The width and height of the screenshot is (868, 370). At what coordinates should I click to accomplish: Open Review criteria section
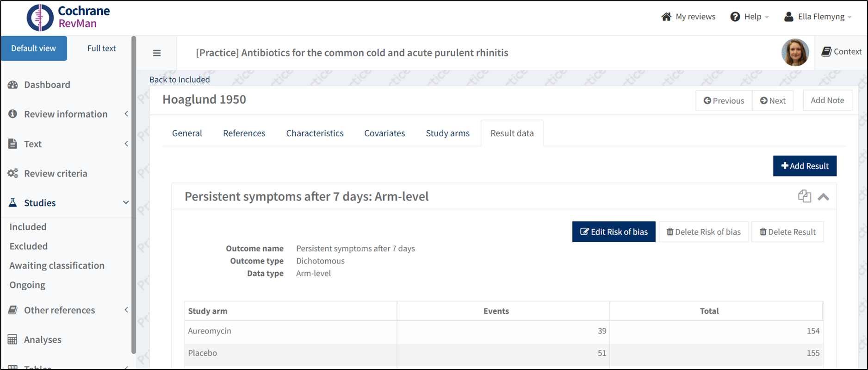click(56, 173)
